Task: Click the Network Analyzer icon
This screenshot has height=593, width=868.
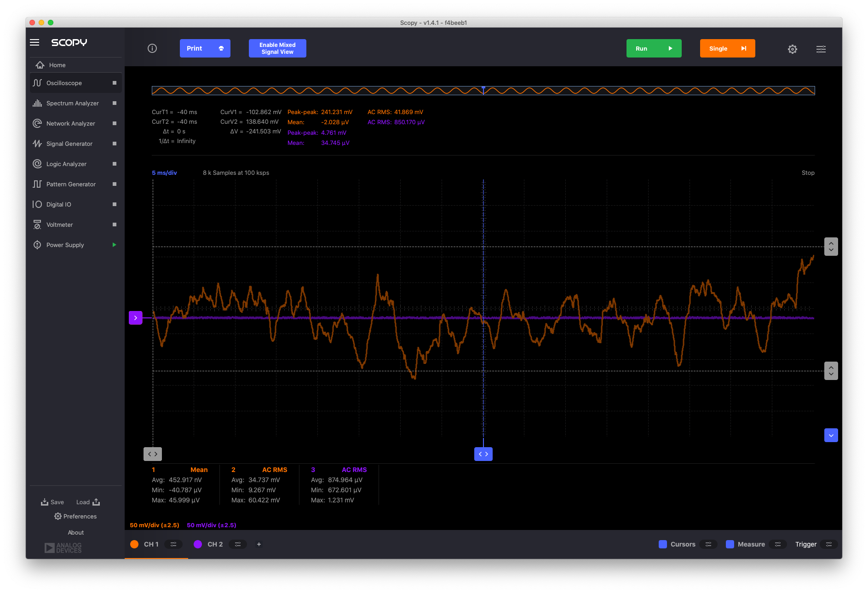Action: pos(37,123)
